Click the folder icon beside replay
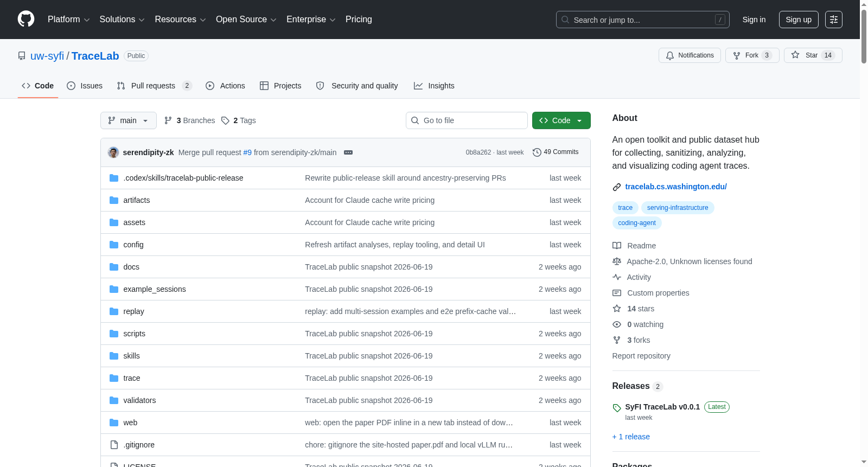Screen dimensions: 868x467 tap(114, 311)
